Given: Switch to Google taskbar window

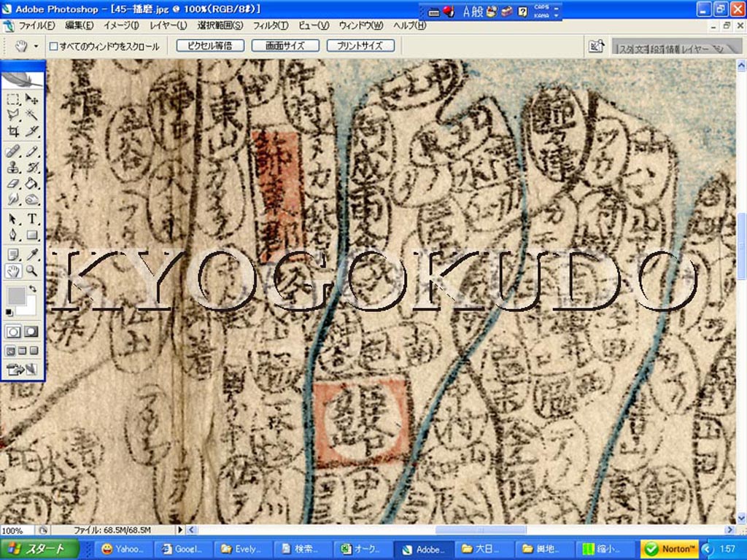Looking at the screenshot, I should (x=183, y=550).
